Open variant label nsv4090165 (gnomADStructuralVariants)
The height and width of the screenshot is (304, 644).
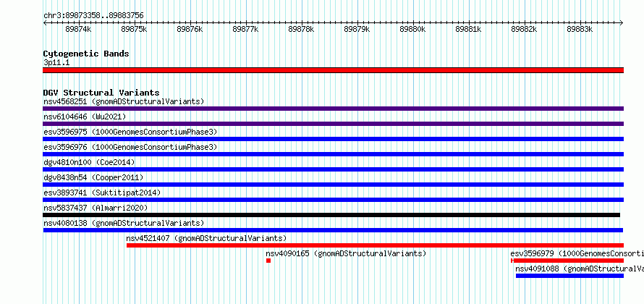tap(346, 253)
